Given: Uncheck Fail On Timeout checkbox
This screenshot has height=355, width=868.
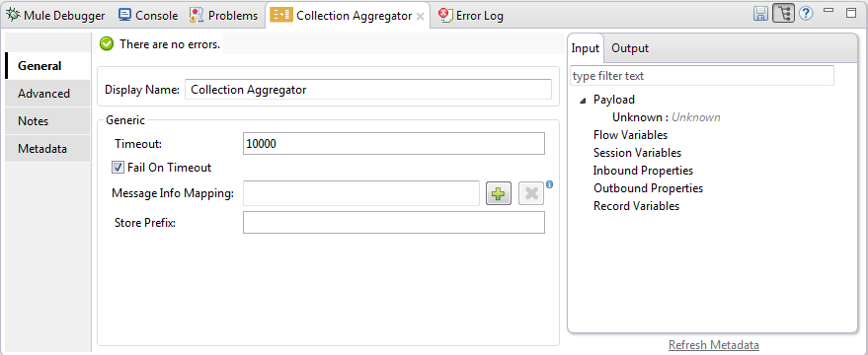Looking at the screenshot, I should (118, 167).
